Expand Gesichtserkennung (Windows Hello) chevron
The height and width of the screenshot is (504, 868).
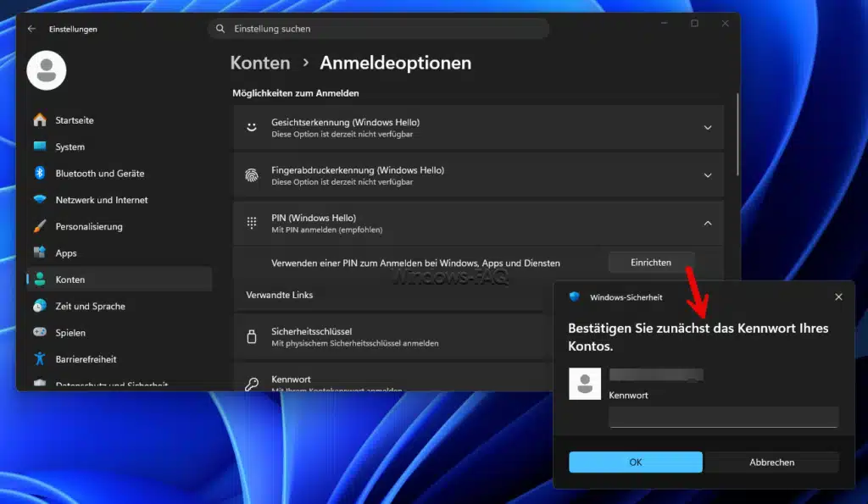tap(708, 128)
